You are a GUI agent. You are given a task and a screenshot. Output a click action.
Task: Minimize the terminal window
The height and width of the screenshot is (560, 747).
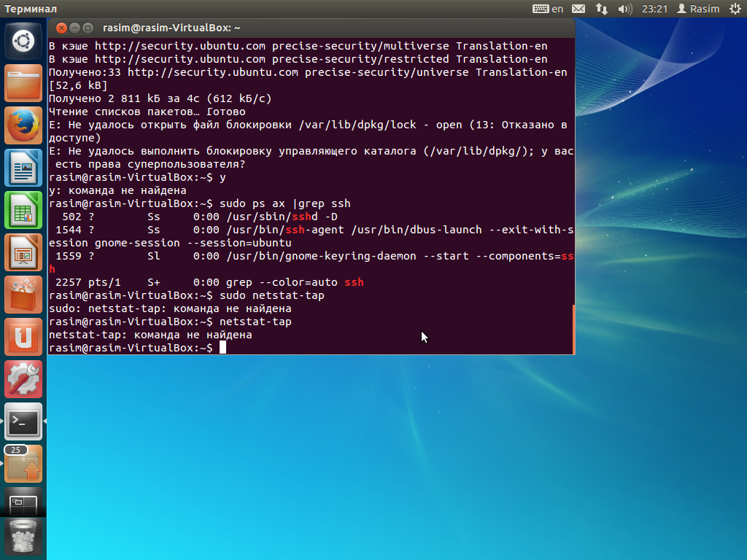click(x=75, y=28)
